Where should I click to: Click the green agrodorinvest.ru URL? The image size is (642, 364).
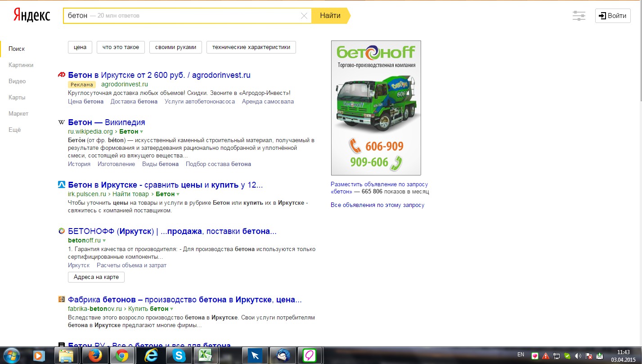[x=125, y=84]
